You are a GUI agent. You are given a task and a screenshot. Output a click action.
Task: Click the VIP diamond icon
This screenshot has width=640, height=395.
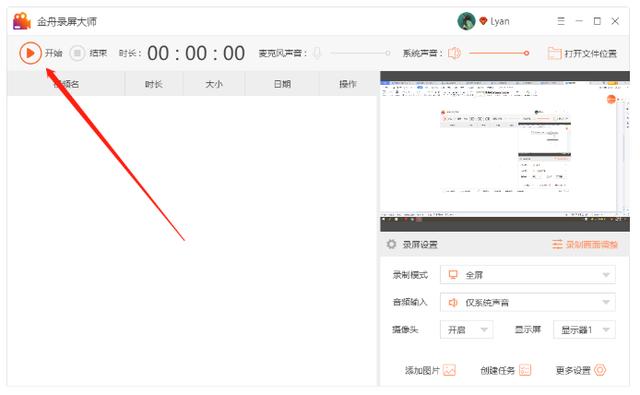pyautogui.click(x=483, y=21)
